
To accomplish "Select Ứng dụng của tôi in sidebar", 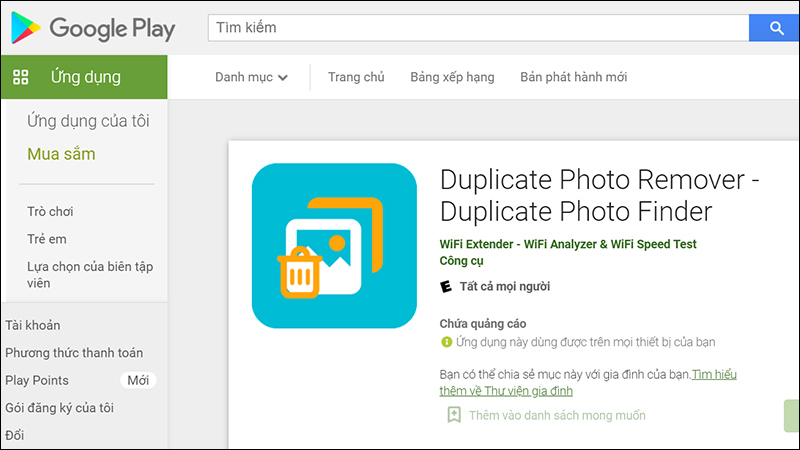I will click(88, 121).
